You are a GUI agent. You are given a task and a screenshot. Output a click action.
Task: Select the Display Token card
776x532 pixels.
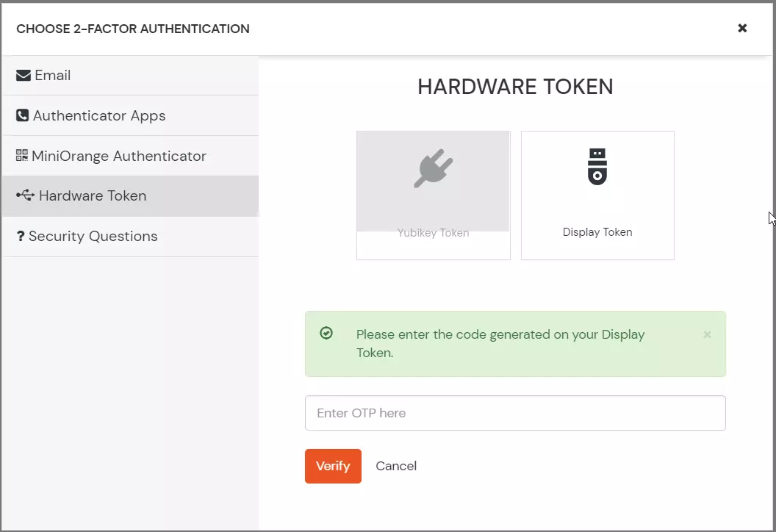tap(597, 195)
